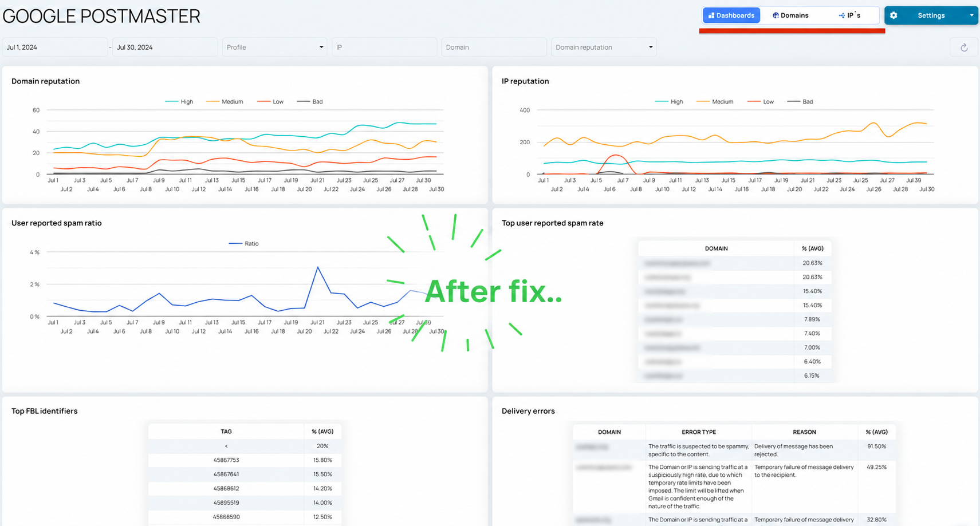Click % (AVG) header in FBL identifiers table
Screen dimensions: 980x526
click(322, 432)
